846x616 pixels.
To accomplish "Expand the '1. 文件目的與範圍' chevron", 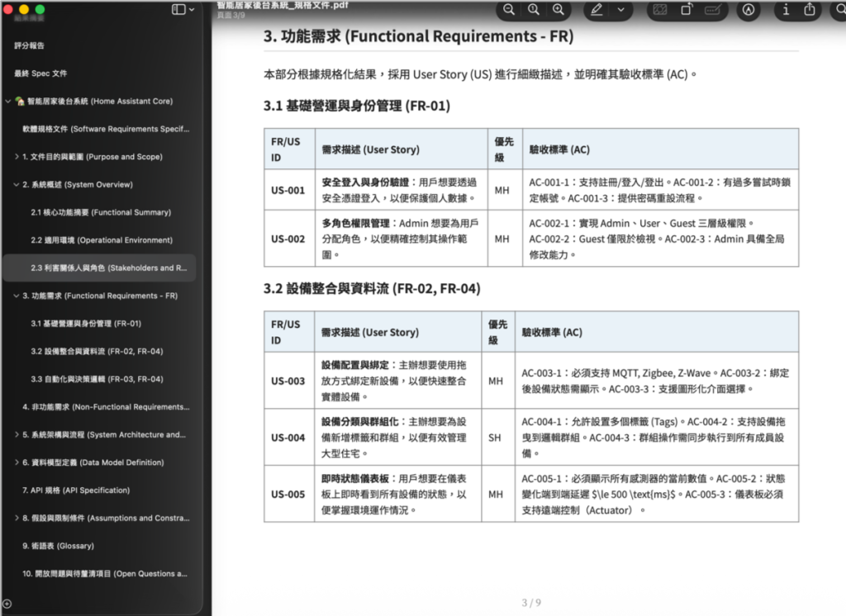I will 17,157.
